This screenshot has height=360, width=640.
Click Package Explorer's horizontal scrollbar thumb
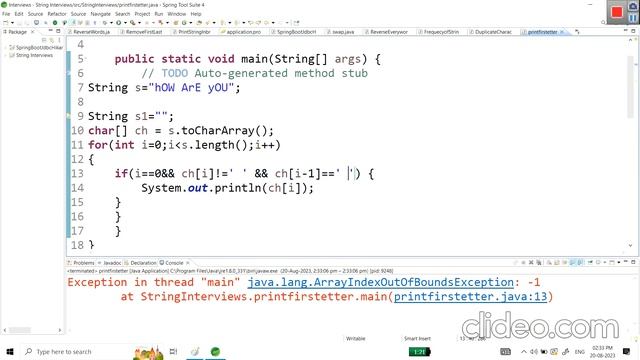[20, 330]
